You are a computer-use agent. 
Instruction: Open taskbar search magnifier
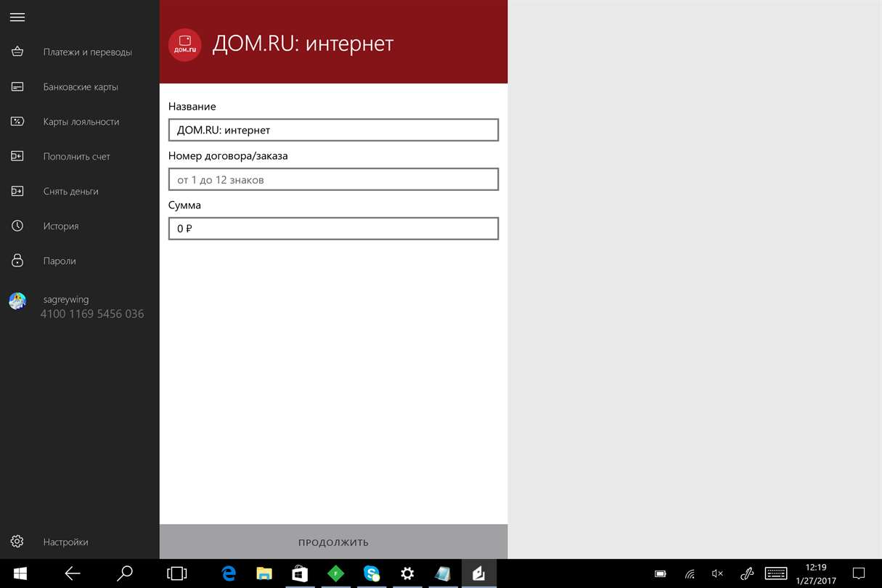click(125, 573)
